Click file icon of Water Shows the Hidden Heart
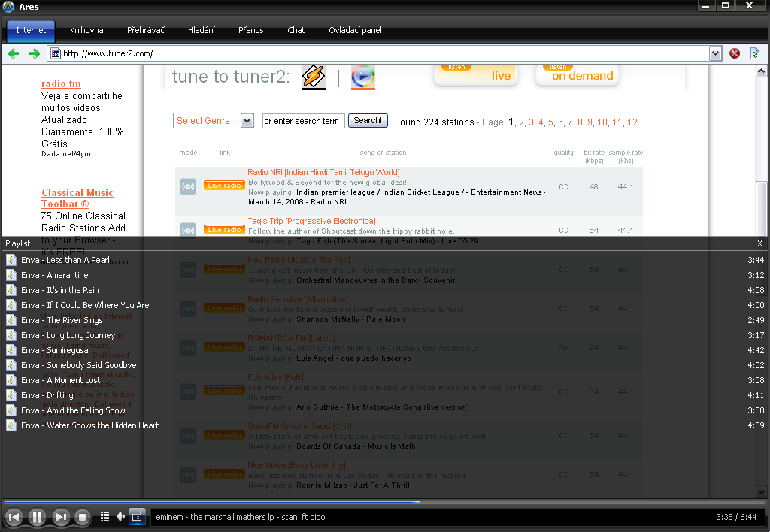This screenshot has width=770, height=532. [11, 425]
